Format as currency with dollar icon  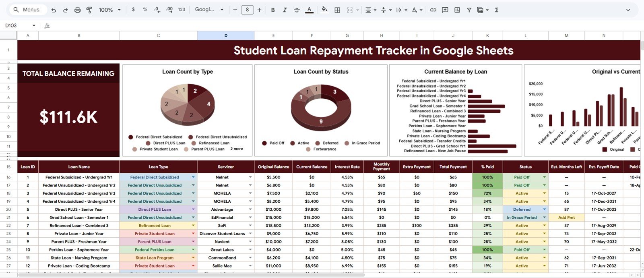click(133, 10)
